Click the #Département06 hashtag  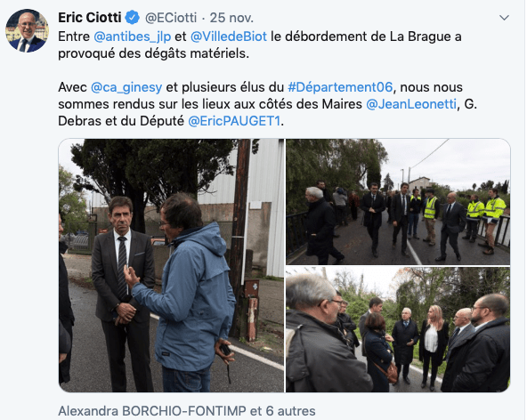[x=340, y=87]
